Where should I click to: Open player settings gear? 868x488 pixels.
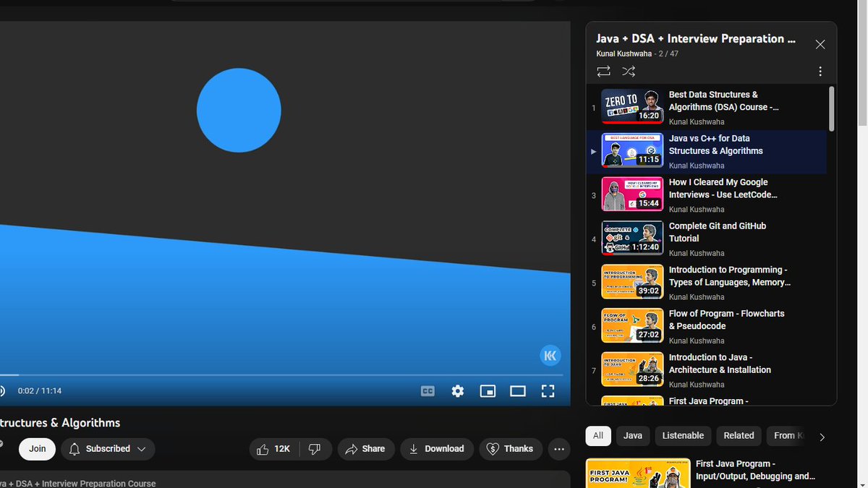(458, 391)
